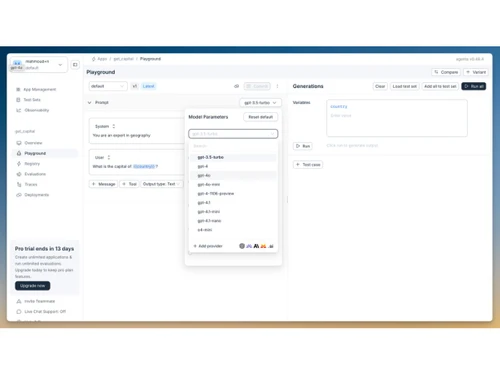Click the Overview monitor icon

coord(19,143)
